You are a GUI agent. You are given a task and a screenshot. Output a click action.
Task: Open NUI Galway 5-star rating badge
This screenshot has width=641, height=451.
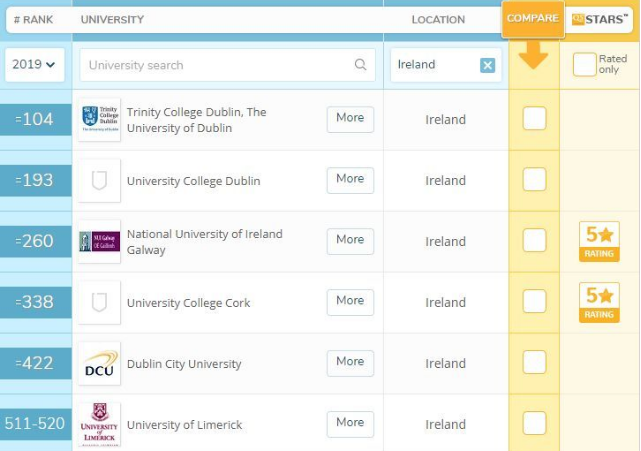599,241
